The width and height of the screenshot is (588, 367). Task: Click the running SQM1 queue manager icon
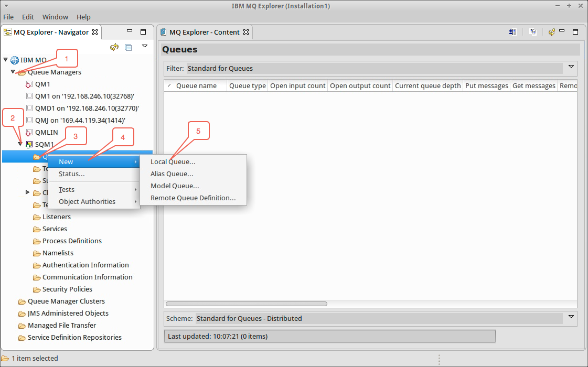pos(29,144)
